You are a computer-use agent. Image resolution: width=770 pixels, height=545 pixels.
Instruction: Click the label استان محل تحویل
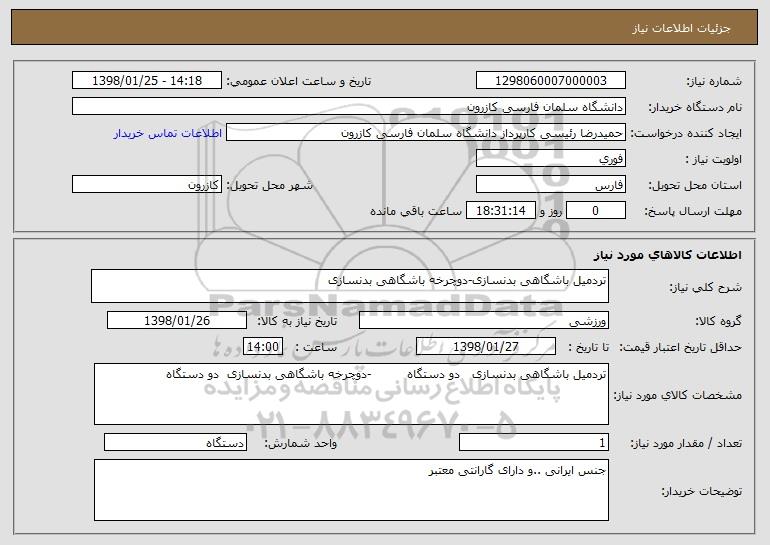695,185
